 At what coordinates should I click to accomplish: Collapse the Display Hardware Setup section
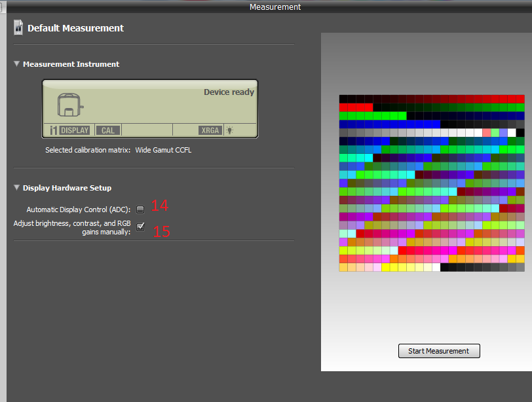coord(17,188)
